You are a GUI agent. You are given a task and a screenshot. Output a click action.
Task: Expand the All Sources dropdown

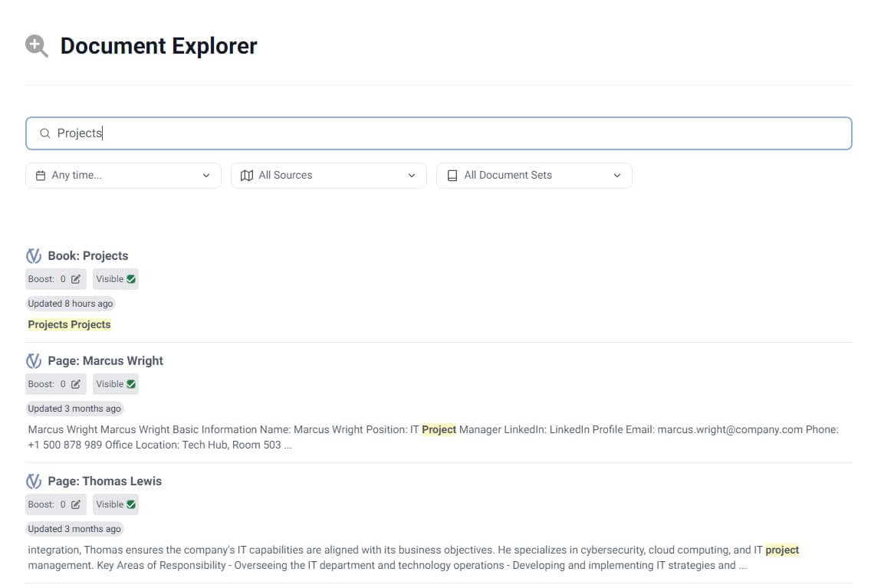pos(328,176)
